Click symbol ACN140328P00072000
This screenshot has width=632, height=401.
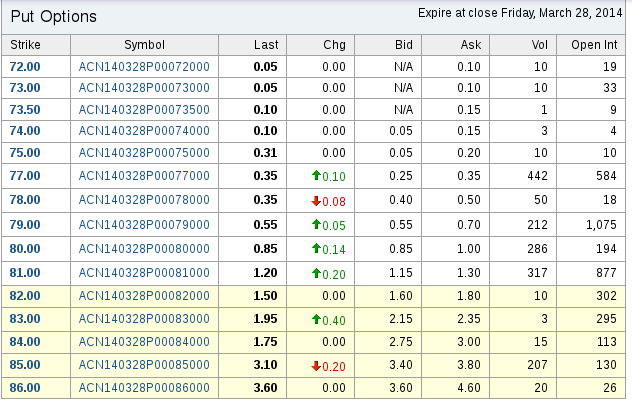144,66
